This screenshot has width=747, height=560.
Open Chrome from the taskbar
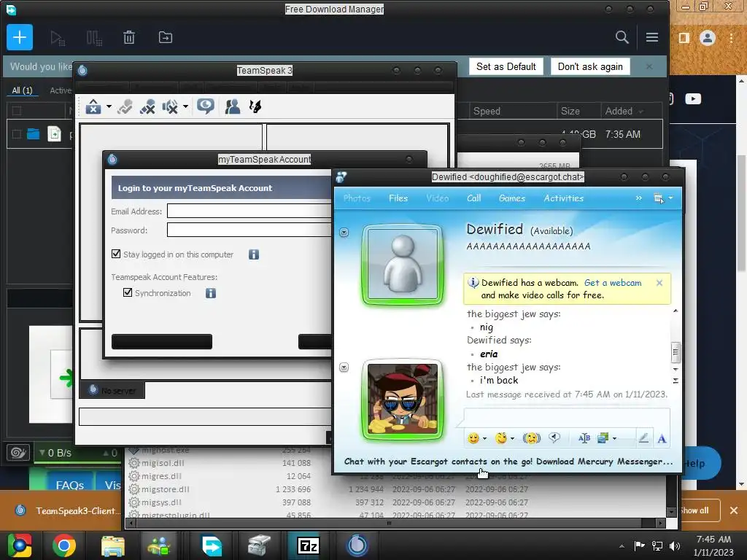pos(64,545)
